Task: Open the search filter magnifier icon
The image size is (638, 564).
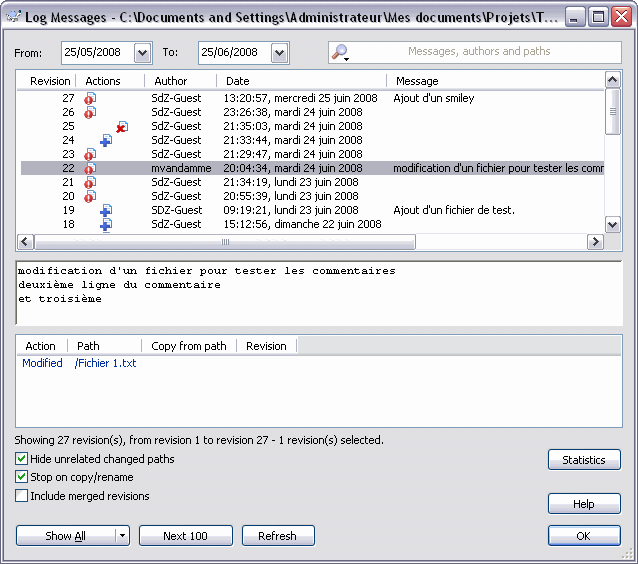Action: pos(340,53)
